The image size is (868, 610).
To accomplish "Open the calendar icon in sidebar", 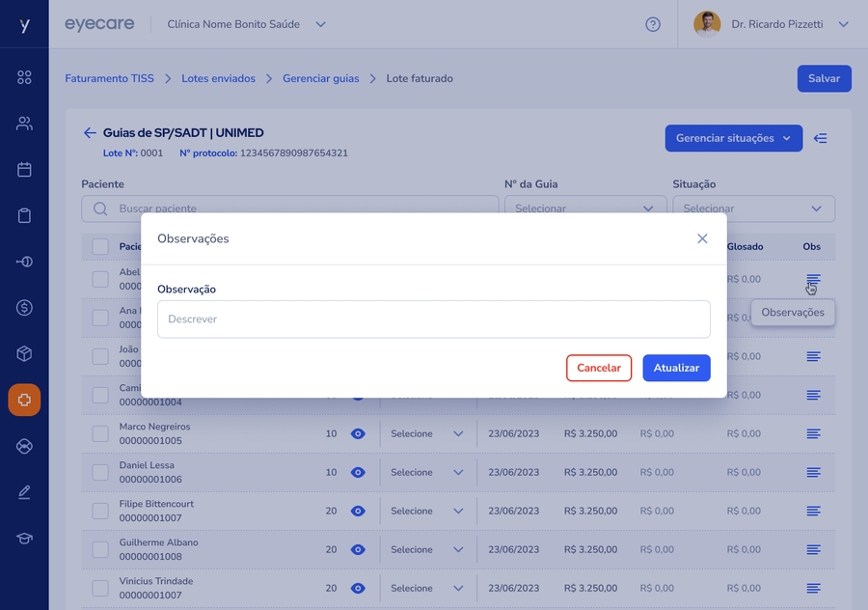I will tap(24, 170).
